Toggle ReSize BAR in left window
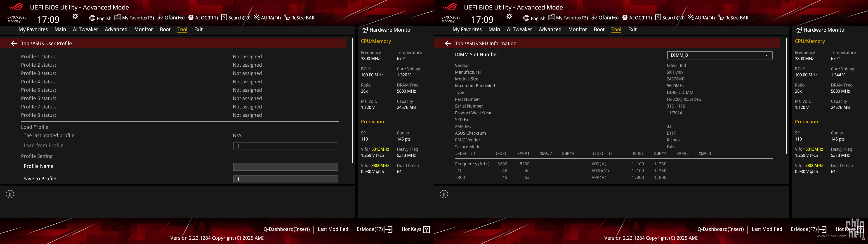The height and width of the screenshot is (244, 868). 299,18
